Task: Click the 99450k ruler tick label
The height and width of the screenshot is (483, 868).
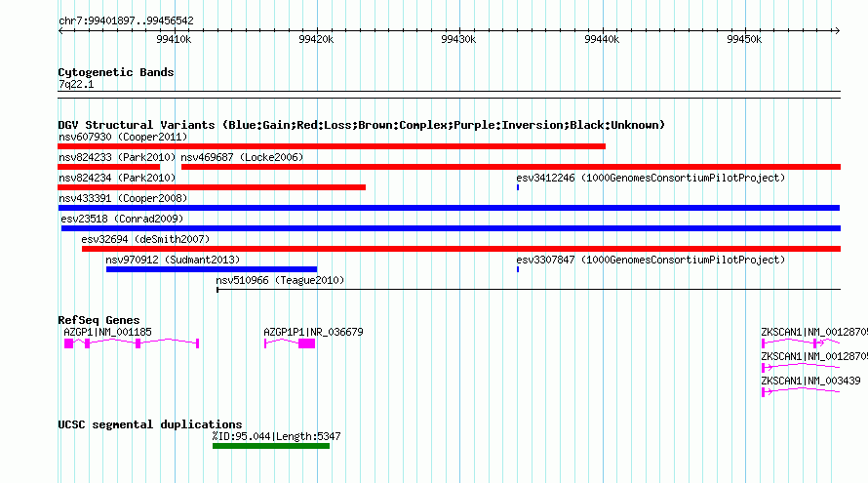Action: point(744,39)
